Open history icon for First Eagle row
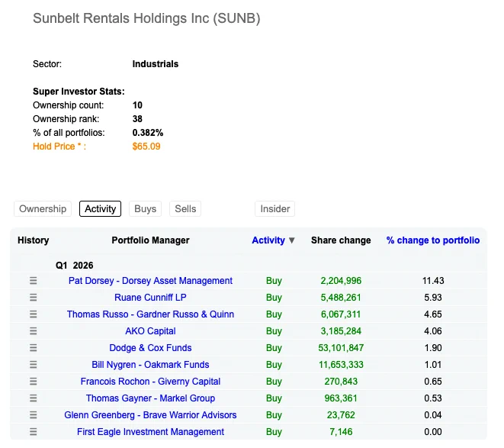Image resolution: width=504 pixels, height=448 pixels. [x=33, y=431]
